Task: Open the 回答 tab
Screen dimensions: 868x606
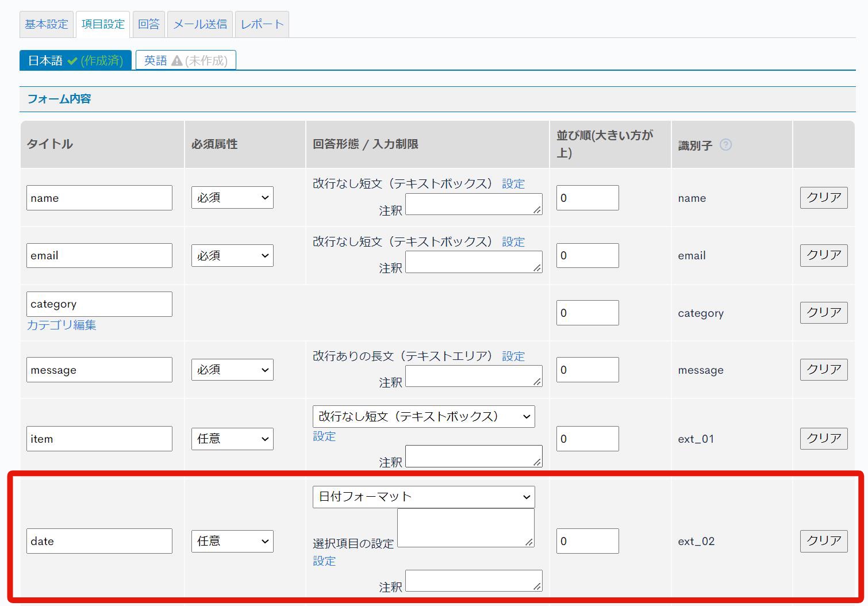Action: tap(149, 24)
